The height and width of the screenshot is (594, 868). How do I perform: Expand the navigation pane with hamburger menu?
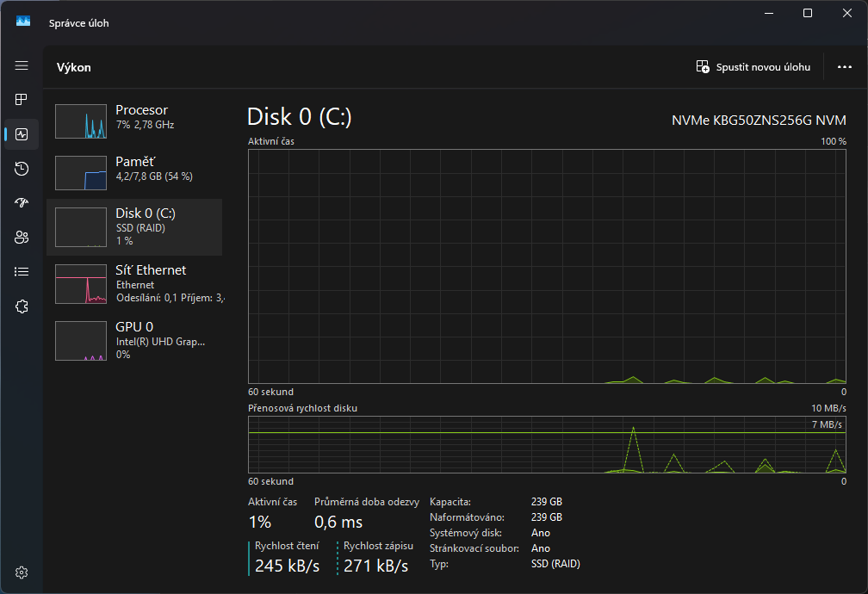pos(21,66)
